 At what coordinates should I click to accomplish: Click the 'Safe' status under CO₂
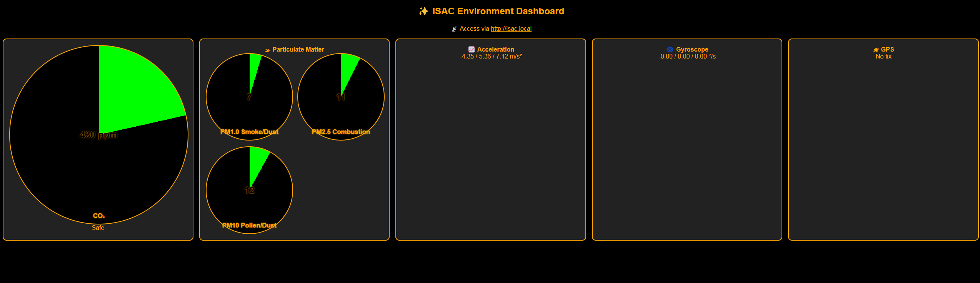pyautogui.click(x=98, y=228)
